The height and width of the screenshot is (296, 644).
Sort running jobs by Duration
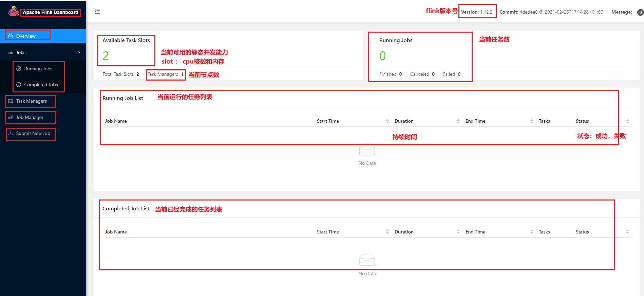(x=458, y=121)
